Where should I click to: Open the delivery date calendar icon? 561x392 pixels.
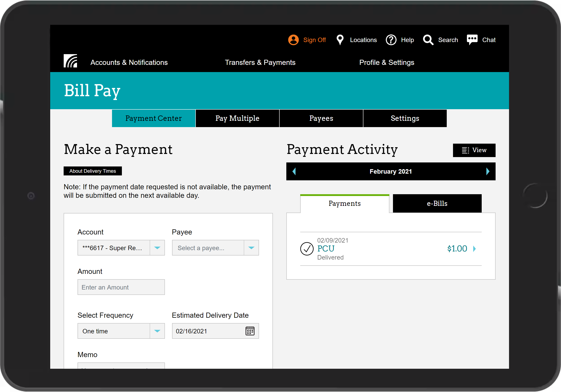250,331
